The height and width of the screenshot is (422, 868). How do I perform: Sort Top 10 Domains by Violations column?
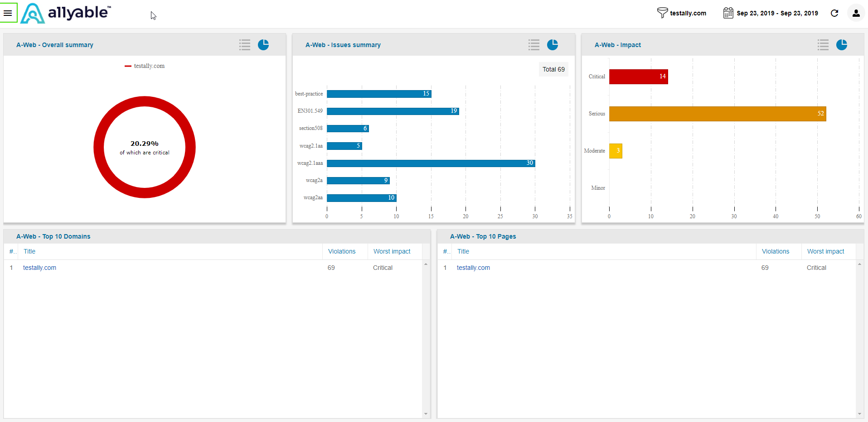pos(342,251)
